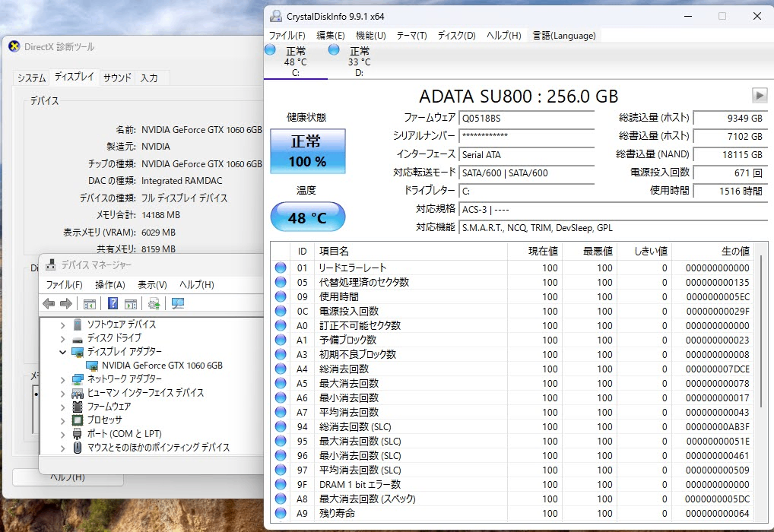
Task: Expand ポート (COM と LPT) node
Action: [x=62, y=435]
